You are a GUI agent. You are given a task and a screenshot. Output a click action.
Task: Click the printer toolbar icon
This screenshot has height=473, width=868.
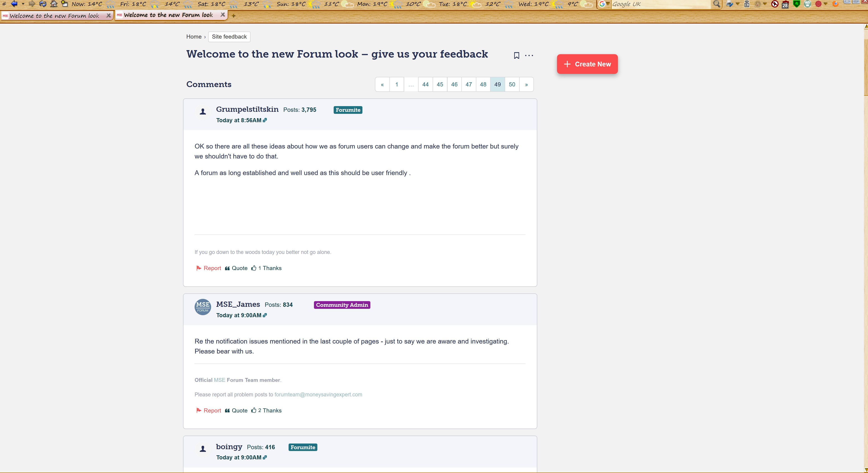click(730, 4)
